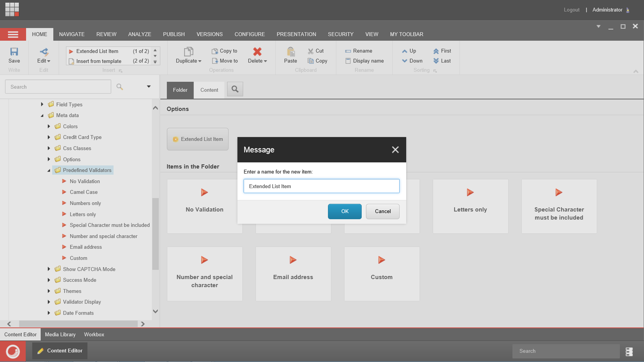644x362 pixels.
Task: Click Cut scissors command
Action: 316,51
